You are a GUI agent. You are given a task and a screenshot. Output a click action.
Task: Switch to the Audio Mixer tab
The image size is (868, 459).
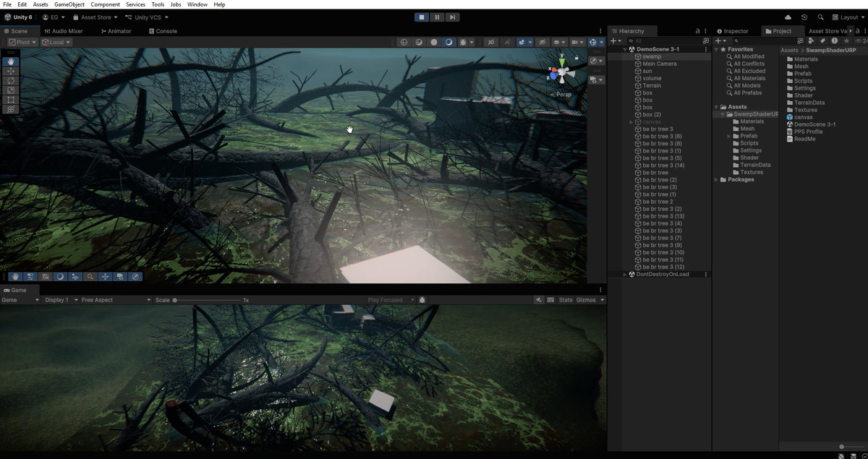click(x=63, y=31)
